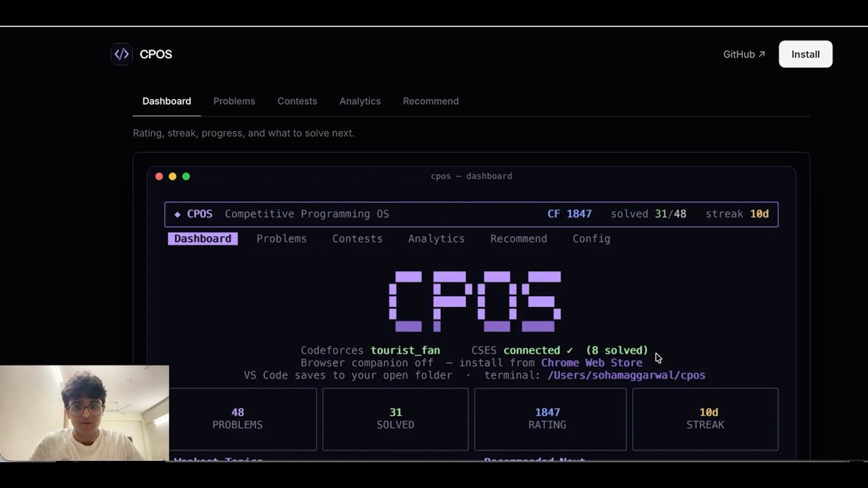Click the CSES connected status text

pyautogui.click(x=522, y=350)
